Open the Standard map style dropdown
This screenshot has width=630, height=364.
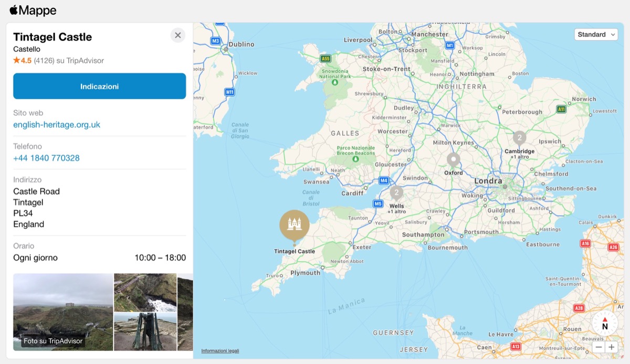(x=596, y=34)
